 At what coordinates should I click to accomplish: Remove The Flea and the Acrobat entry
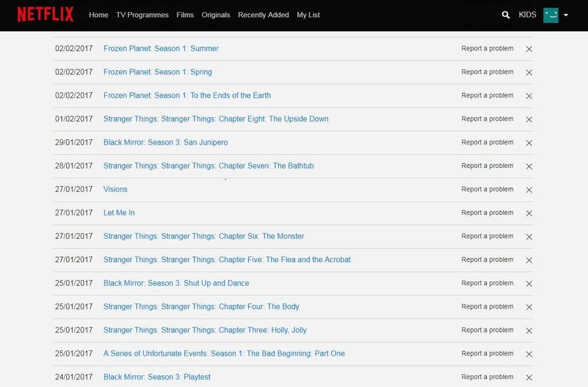529,260
